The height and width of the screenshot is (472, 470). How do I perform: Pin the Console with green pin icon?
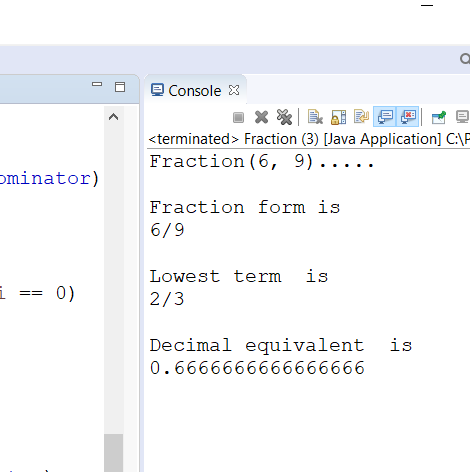click(x=439, y=117)
